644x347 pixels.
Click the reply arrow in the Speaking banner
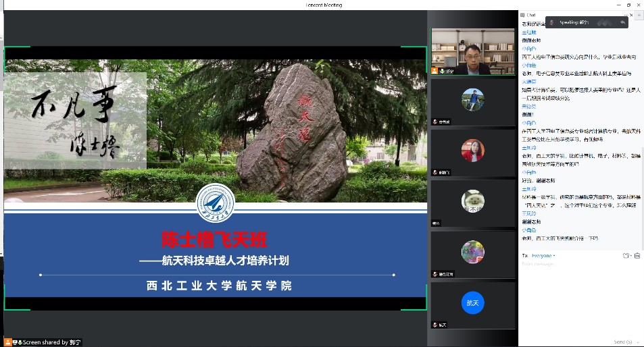tap(622, 22)
